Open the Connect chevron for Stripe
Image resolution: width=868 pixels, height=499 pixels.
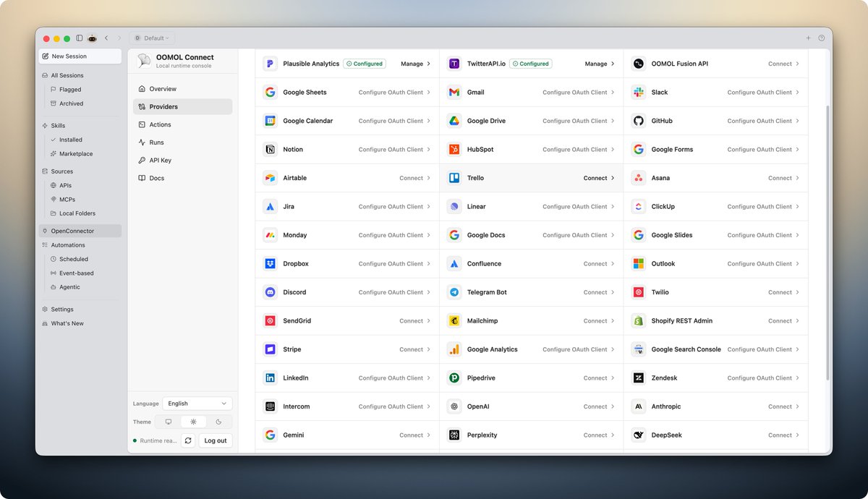tap(428, 349)
